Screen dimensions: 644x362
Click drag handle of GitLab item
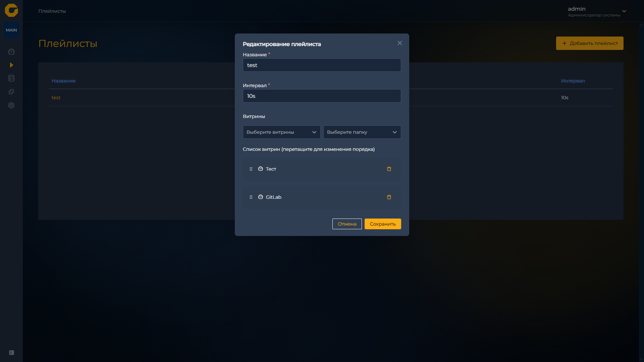(251, 197)
